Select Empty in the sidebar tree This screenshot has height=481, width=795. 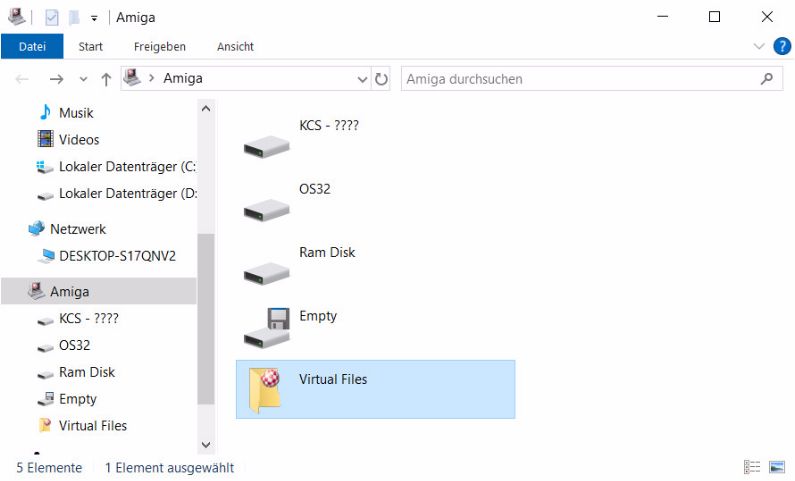pos(78,399)
